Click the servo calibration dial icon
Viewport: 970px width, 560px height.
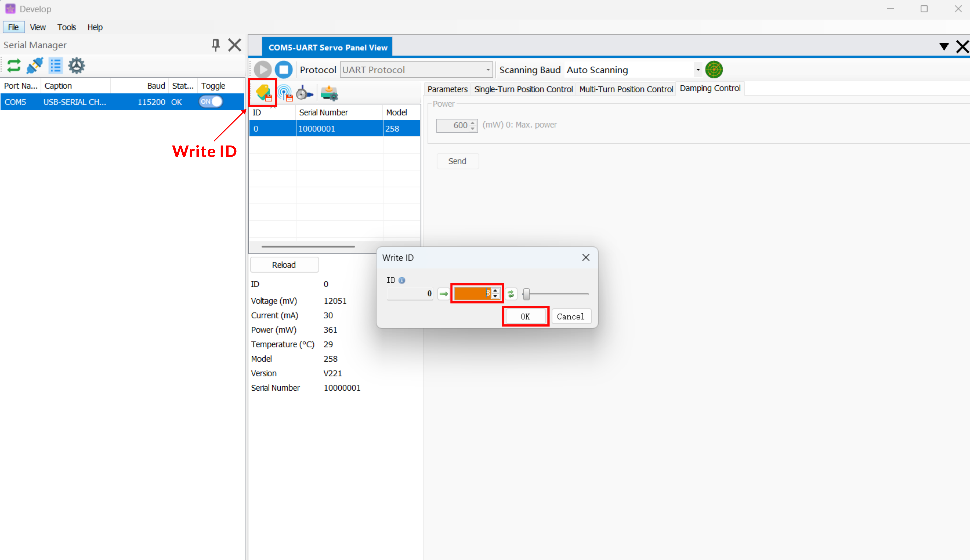[x=304, y=93]
